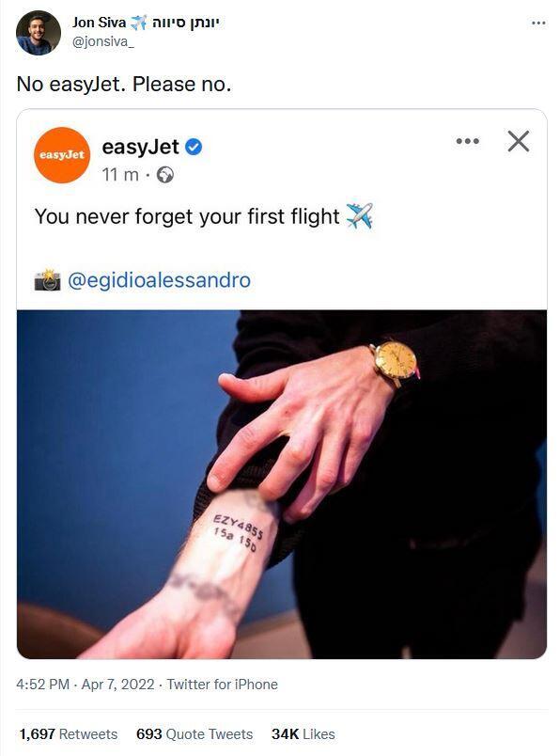560x756 pixels.
Task: Click the globe public visibility icon
Action: tap(165, 175)
